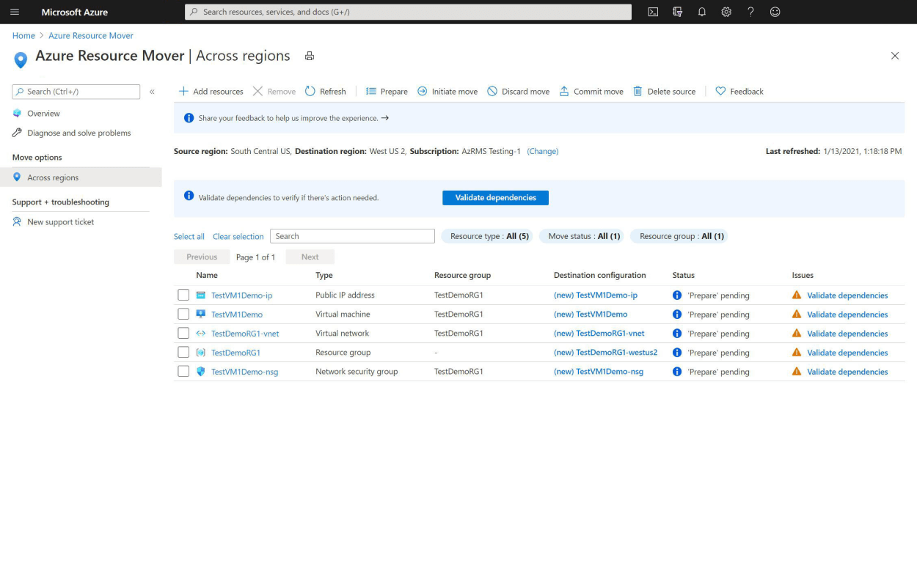Click the resource list Search field
The height and width of the screenshot is (588, 917).
click(x=352, y=236)
